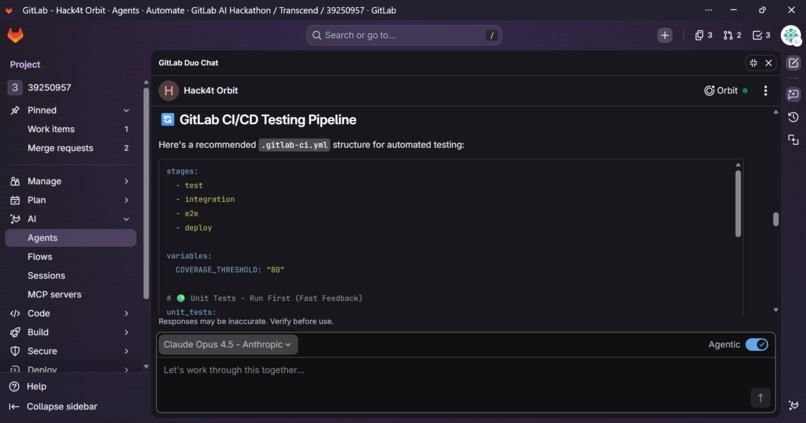
Task: Open the create new plus button
Action: pos(665,35)
